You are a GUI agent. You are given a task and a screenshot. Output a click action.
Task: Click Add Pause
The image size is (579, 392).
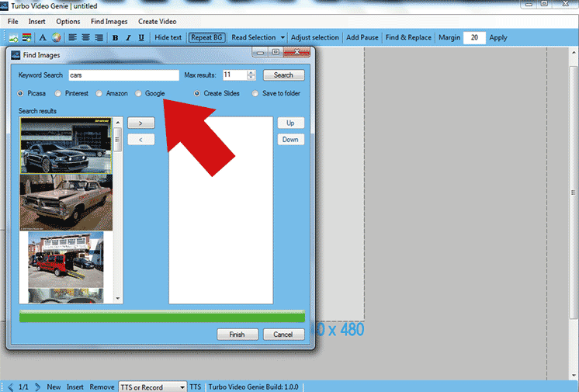pyautogui.click(x=362, y=38)
